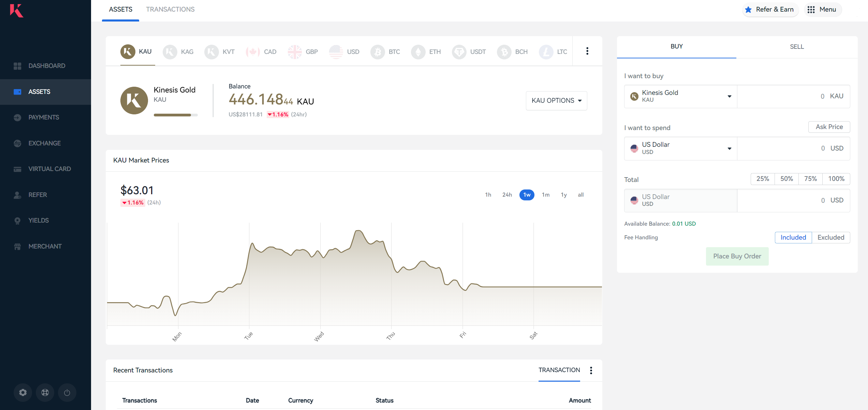Select the KAG silver asset
Screen dimensions: 868x410
coord(178,52)
